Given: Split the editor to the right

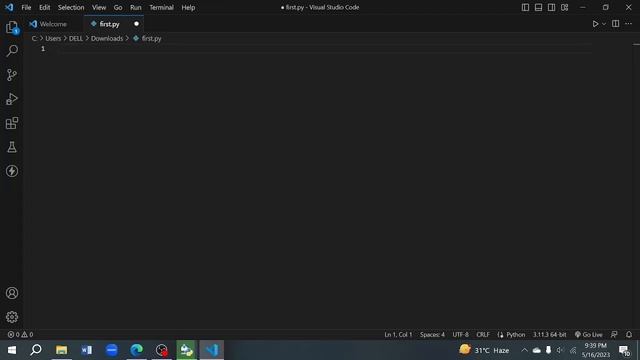Looking at the screenshot, I should pos(616,24).
